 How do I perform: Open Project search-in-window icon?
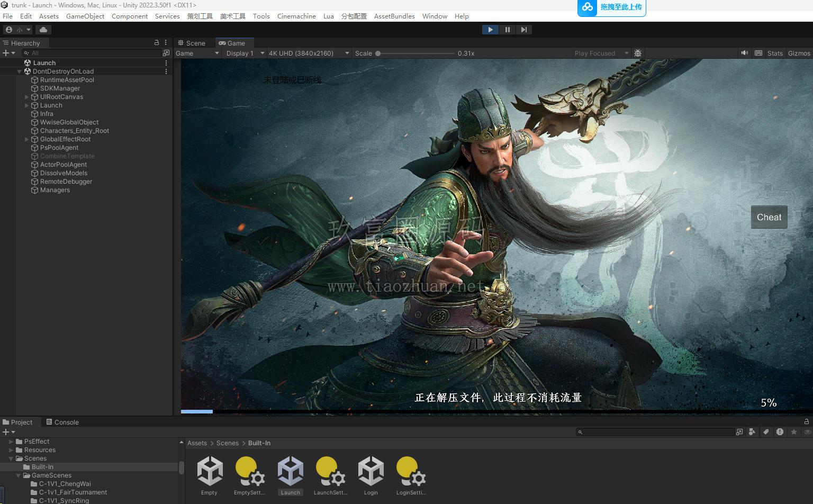pyautogui.click(x=739, y=432)
